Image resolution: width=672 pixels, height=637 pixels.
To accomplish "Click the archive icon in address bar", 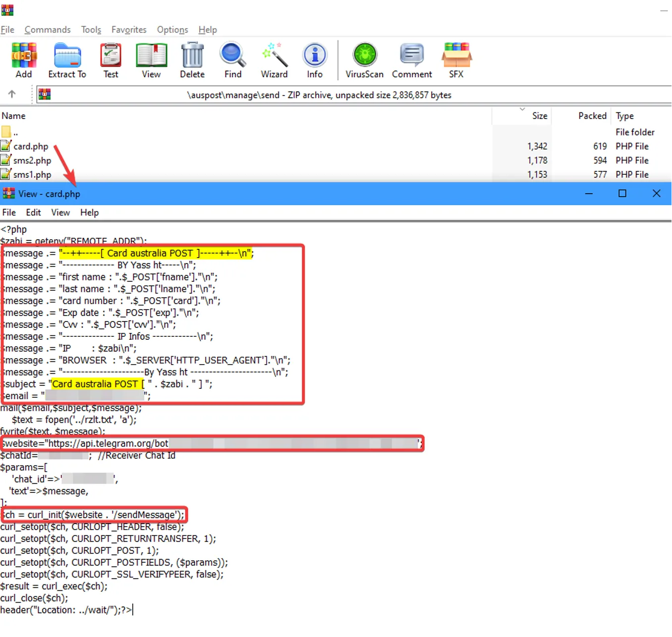I will pyautogui.click(x=45, y=94).
